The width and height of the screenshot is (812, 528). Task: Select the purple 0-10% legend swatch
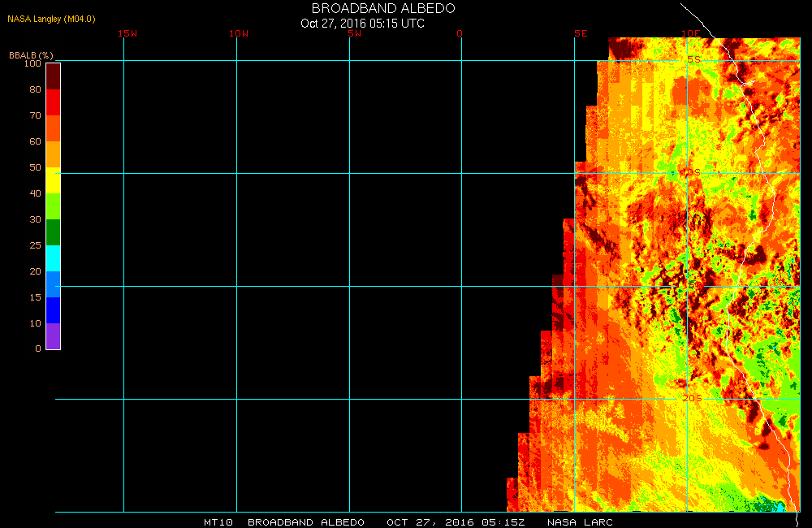click(53, 336)
